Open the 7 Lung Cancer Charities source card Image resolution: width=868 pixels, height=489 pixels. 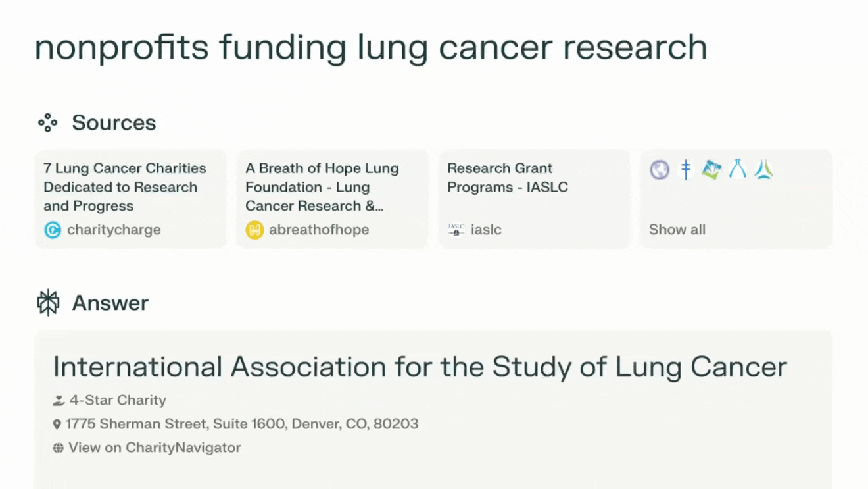(130, 199)
